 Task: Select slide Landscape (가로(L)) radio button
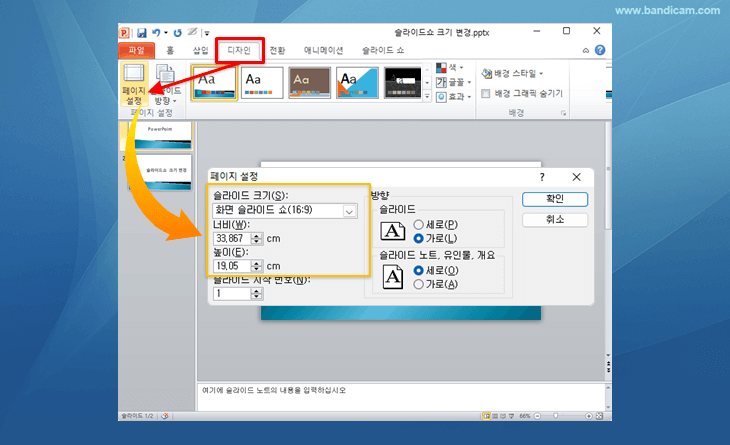coord(418,238)
